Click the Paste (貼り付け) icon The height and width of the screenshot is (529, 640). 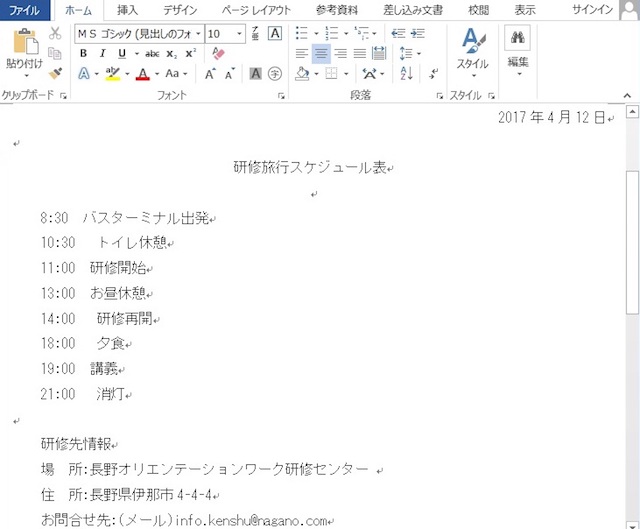[x=25, y=42]
